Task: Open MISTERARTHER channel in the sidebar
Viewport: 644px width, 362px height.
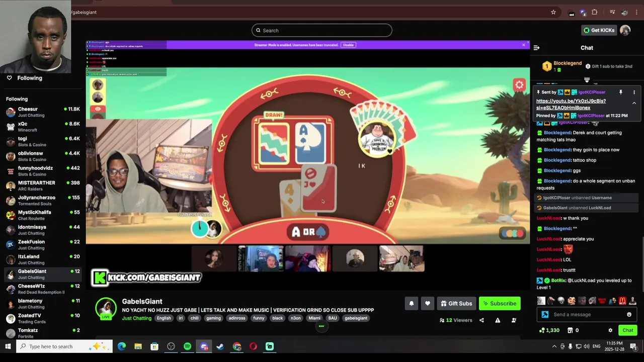Action: [43, 186]
